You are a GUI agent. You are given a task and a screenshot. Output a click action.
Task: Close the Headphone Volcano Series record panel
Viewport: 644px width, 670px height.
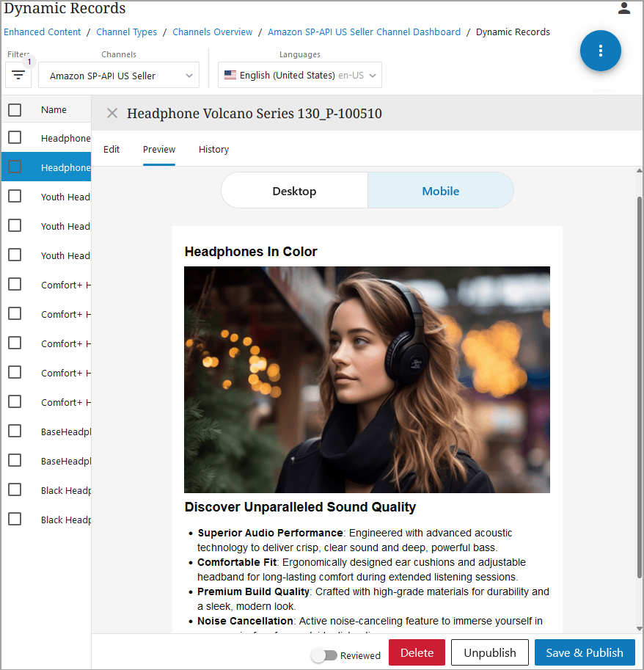tap(112, 113)
